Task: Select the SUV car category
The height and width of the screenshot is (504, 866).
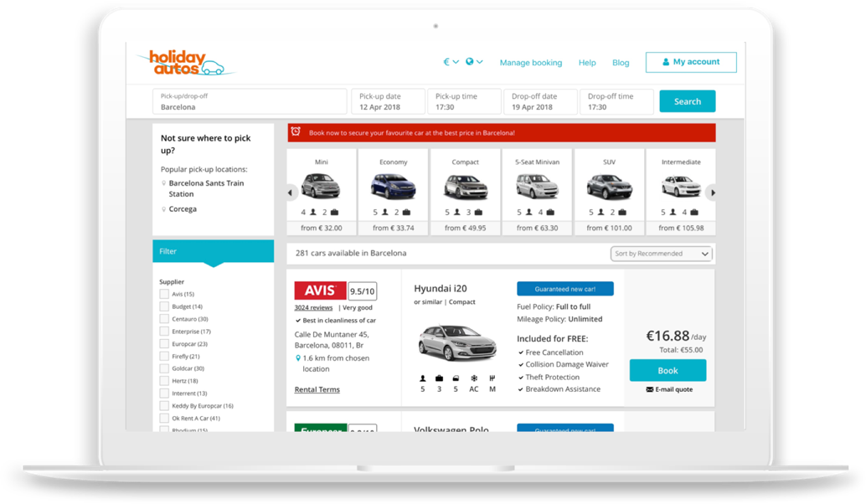Action: [609, 192]
